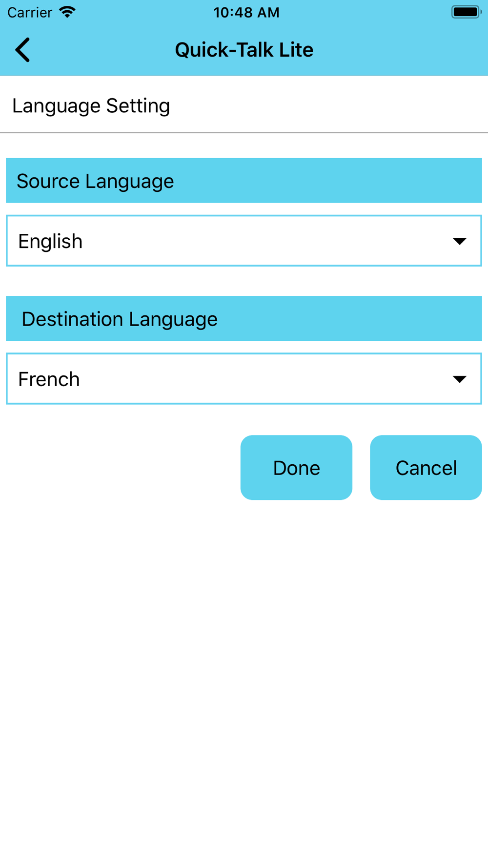Click the Wi-Fi signal icon

click(67, 12)
